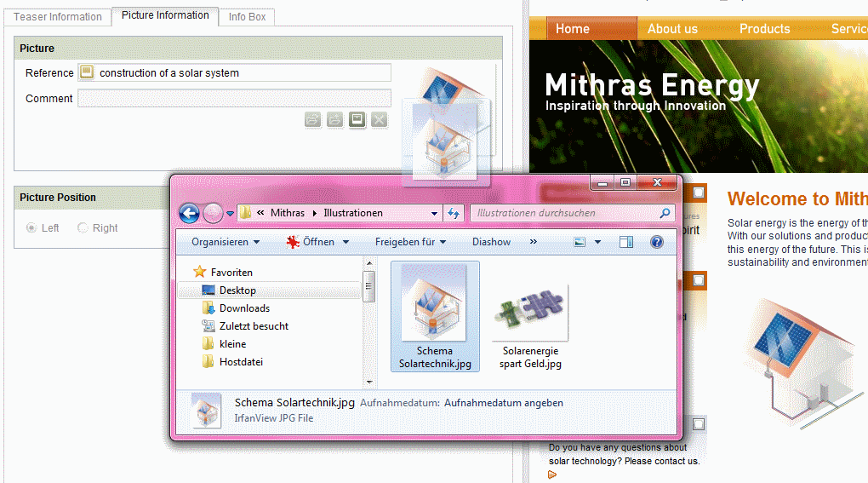
Task: Open the address bar history dropdown
Action: pyautogui.click(x=435, y=213)
